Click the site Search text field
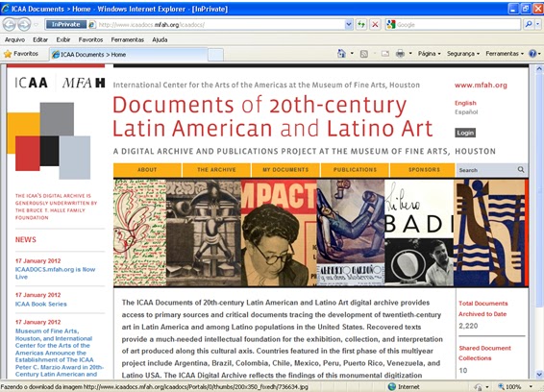This screenshot has width=544, height=392. point(486,170)
